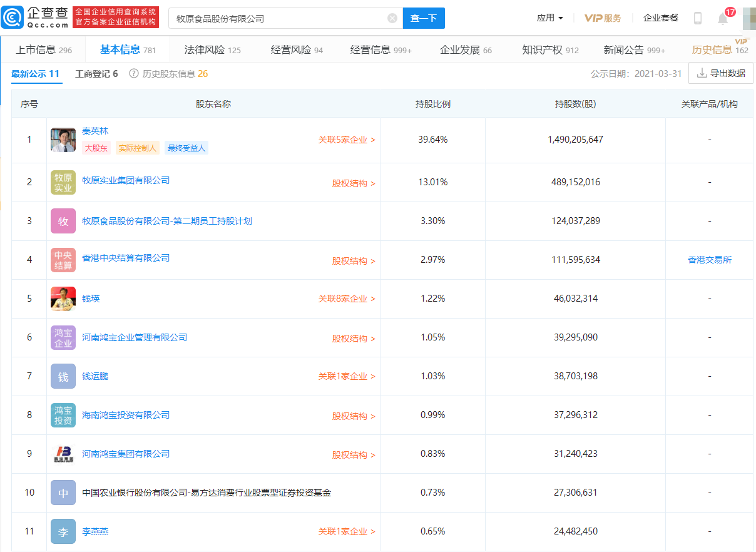Screen dimensions: 756x552
Task: Expand 关联5家企业 for 秦英林
Action: [x=347, y=140]
